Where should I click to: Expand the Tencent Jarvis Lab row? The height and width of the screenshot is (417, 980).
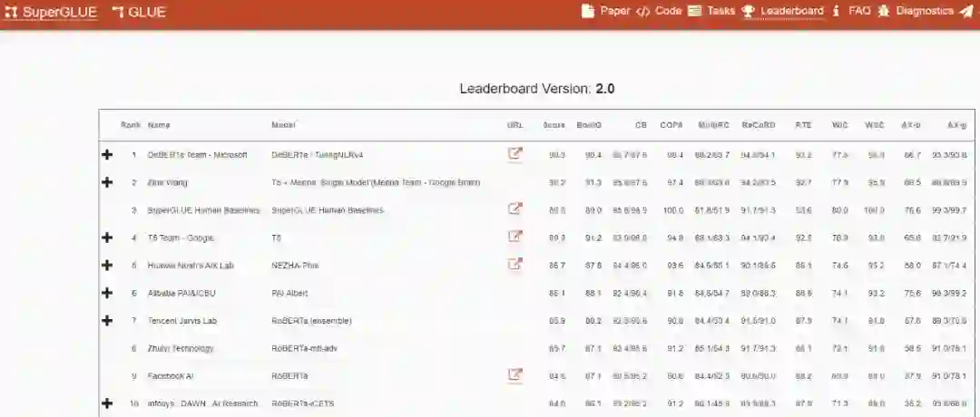point(107,320)
